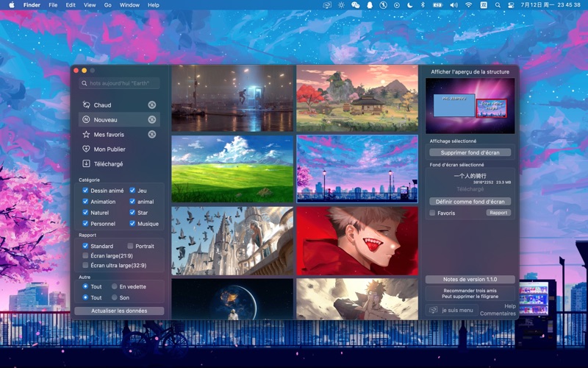
Task: Click the play circle menu bar icon
Action: tap(397, 5)
